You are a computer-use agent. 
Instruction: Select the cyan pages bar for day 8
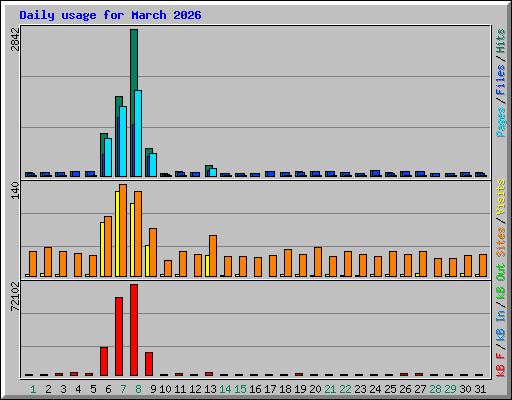pyautogui.click(x=138, y=133)
